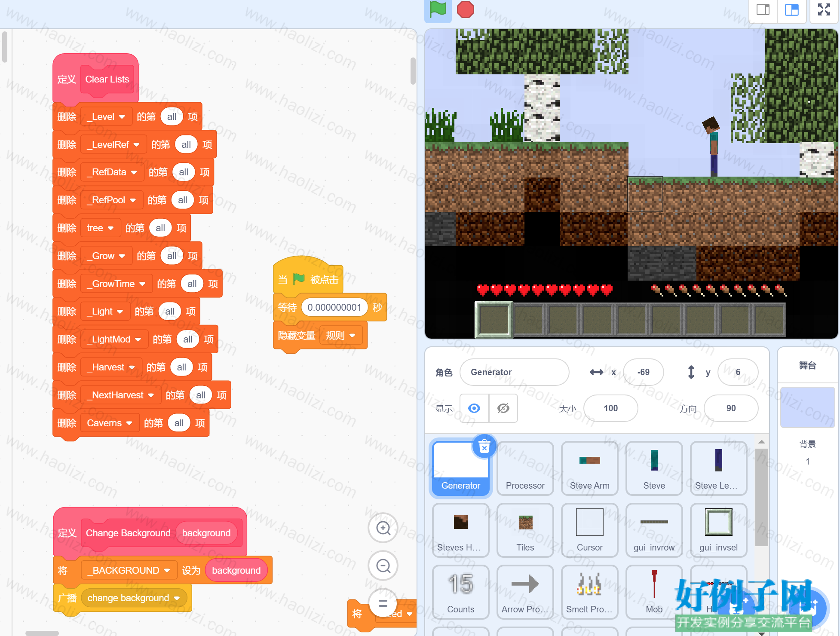Switch to large stage layout
The image size is (840, 636).
click(791, 10)
